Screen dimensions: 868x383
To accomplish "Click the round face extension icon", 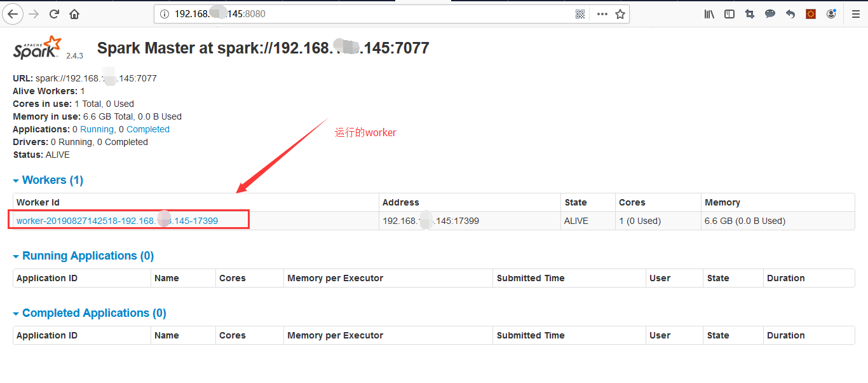I will (x=831, y=14).
